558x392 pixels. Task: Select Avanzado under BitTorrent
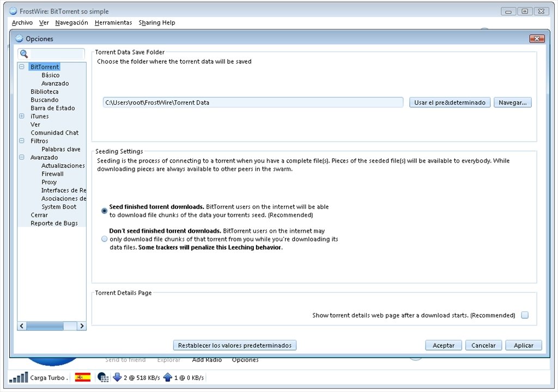coord(55,83)
